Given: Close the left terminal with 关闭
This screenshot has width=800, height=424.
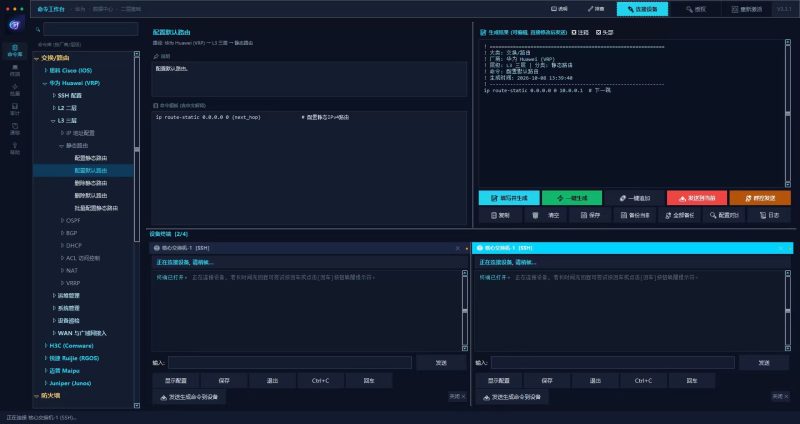Looking at the screenshot, I should [x=457, y=396].
